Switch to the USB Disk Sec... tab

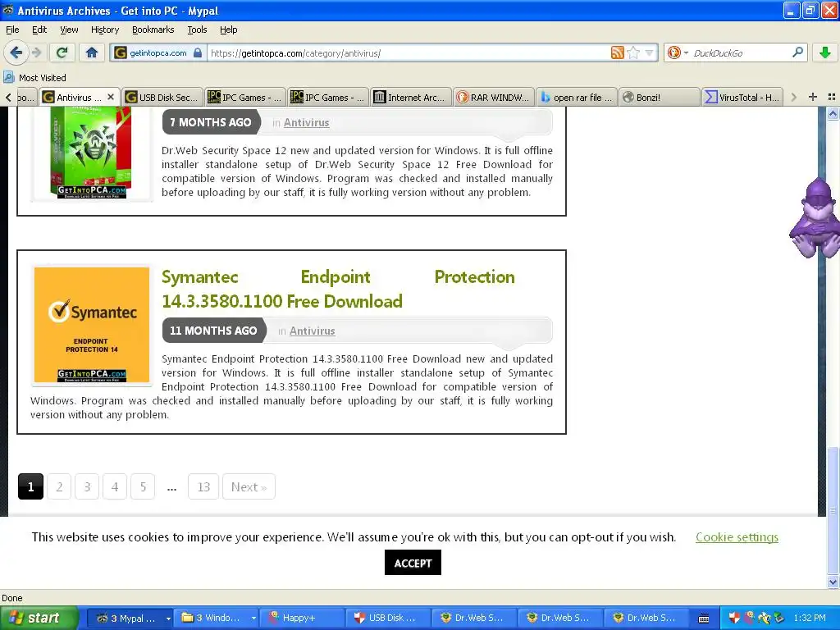[162, 97]
